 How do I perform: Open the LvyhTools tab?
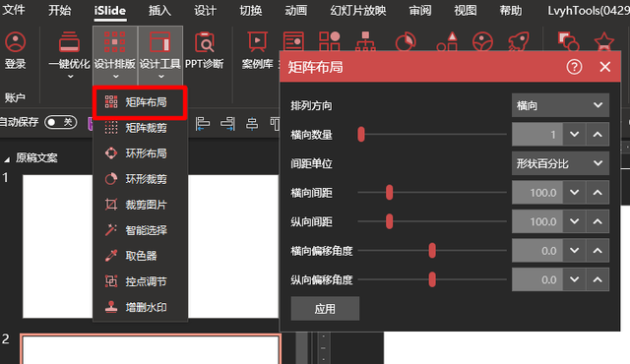tap(589, 10)
